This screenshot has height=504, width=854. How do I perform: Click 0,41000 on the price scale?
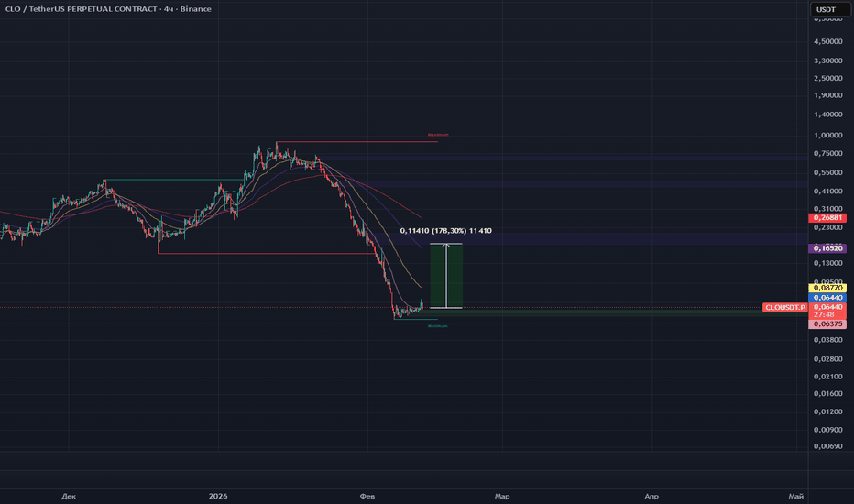(x=827, y=192)
